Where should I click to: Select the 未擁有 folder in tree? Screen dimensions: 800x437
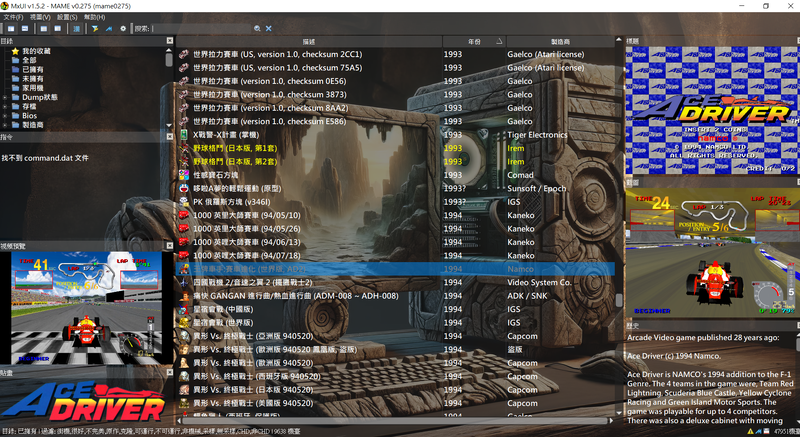[x=28, y=79]
